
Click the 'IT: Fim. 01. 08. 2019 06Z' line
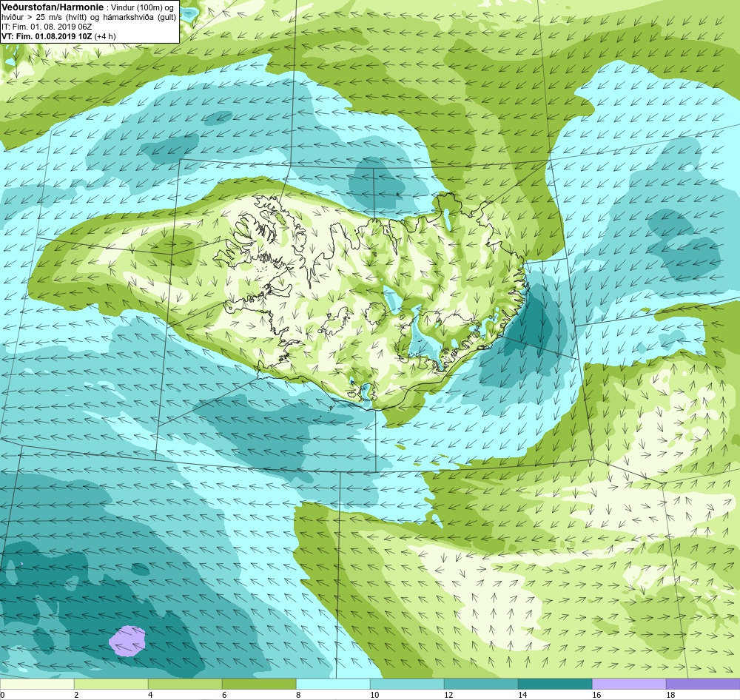tap(47, 27)
